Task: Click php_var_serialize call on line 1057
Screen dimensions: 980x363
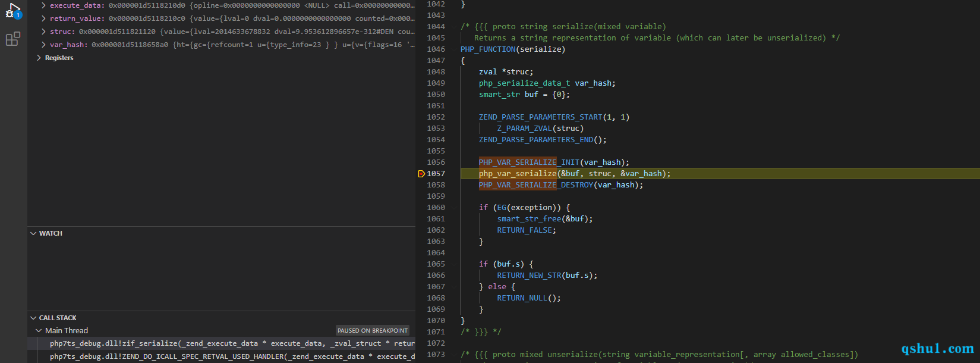Action: coord(518,174)
